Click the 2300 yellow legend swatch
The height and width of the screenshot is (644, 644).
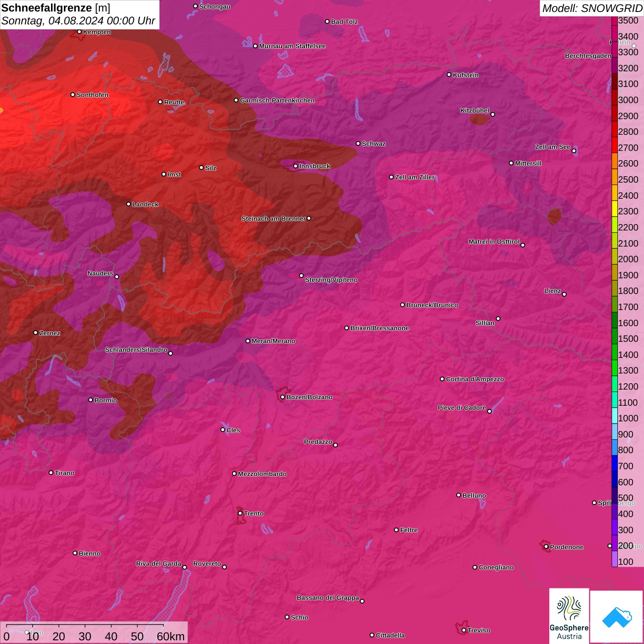click(x=615, y=208)
